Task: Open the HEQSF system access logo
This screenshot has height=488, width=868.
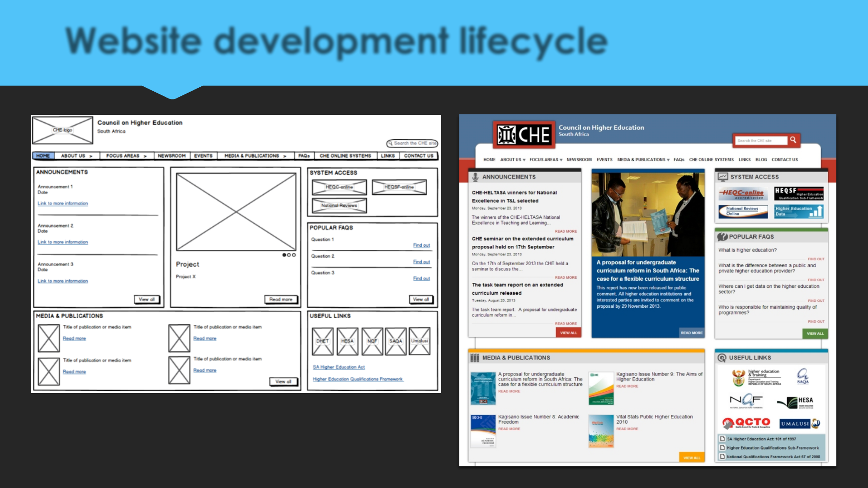Action: [x=798, y=193]
